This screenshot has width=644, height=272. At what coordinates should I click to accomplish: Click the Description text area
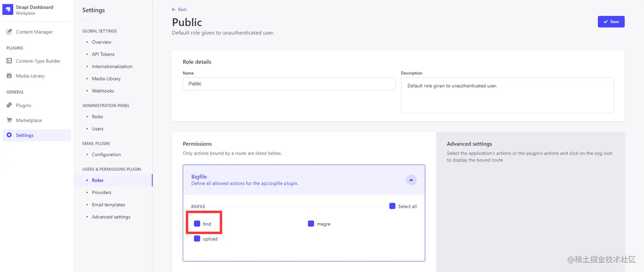click(x=507, y=95)
